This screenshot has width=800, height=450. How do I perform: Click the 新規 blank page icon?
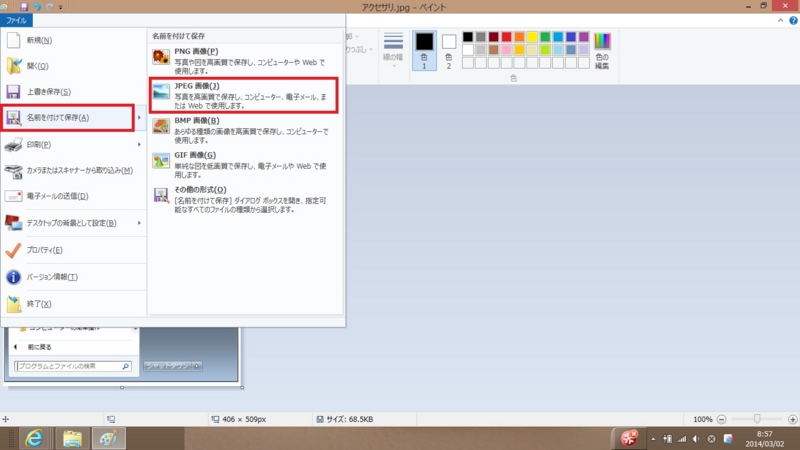[14, 40]
